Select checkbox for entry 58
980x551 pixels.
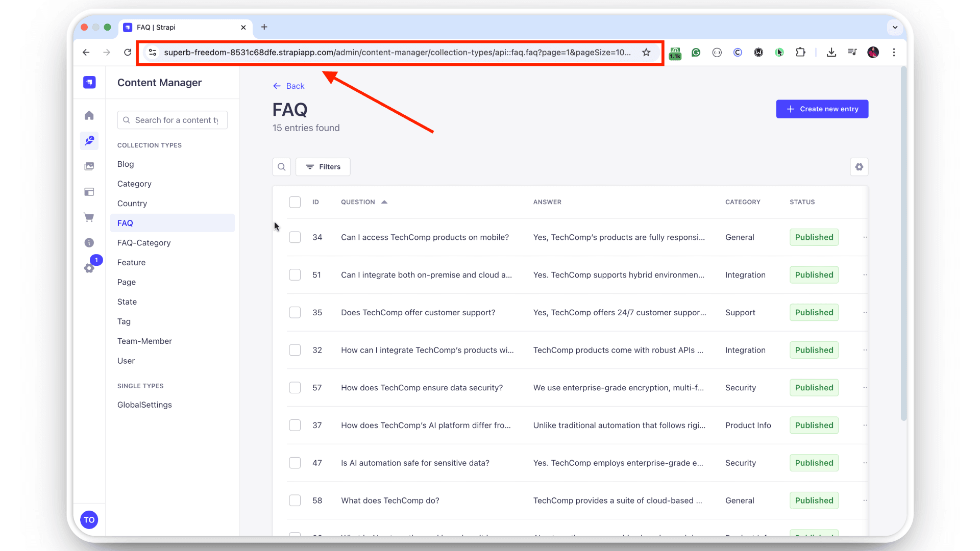click(295, 500)
